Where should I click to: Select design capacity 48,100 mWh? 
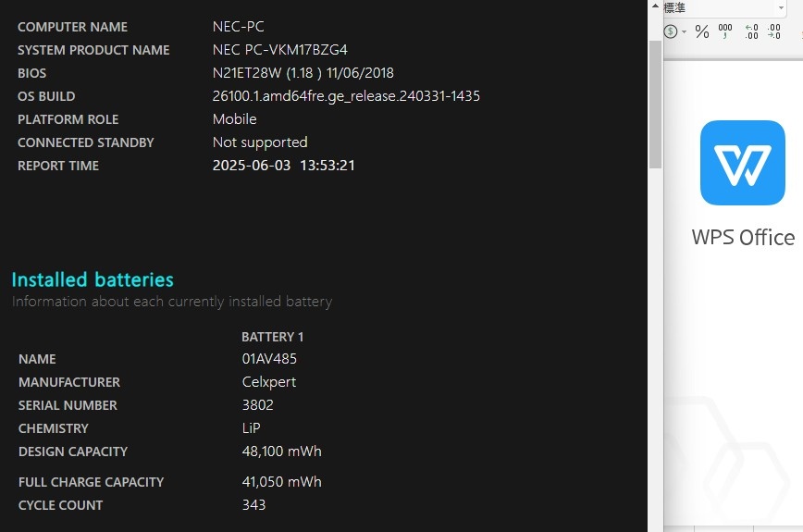(x=281, y=452)
